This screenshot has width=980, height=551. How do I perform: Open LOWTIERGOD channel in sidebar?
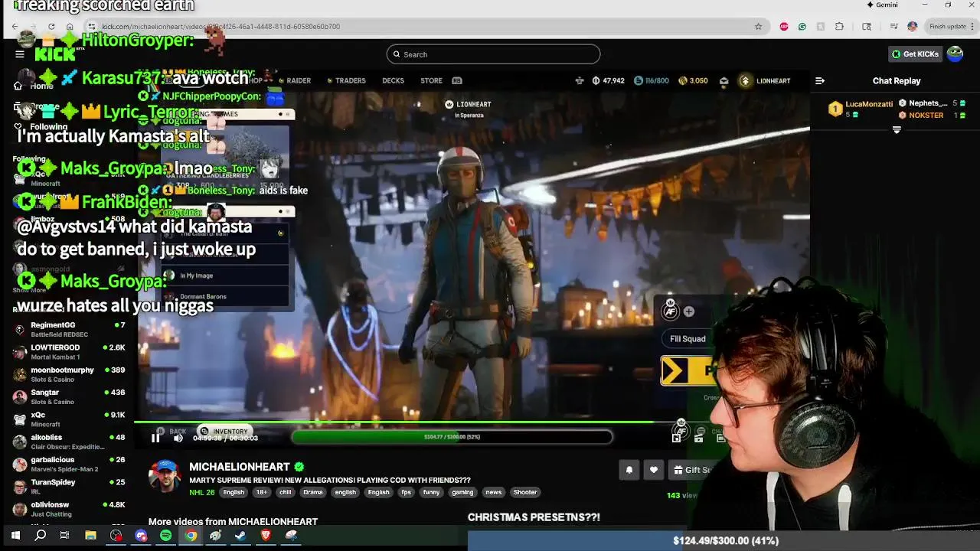coord(69,351)
